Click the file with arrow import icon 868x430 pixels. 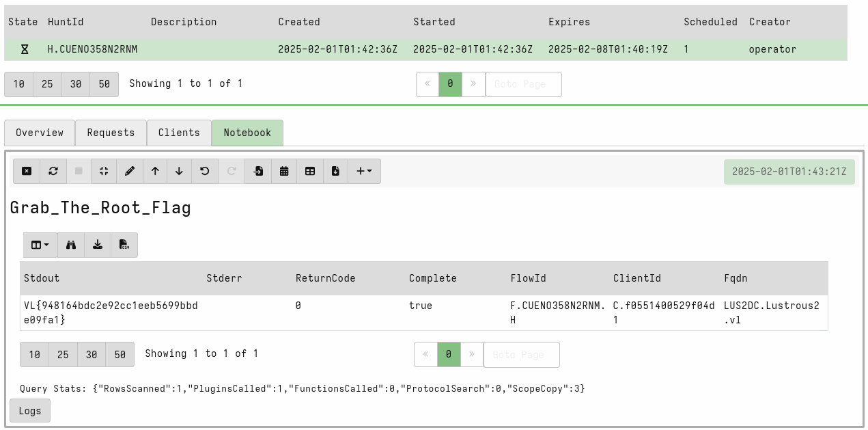pyautogui.click(x=258, y=172)
